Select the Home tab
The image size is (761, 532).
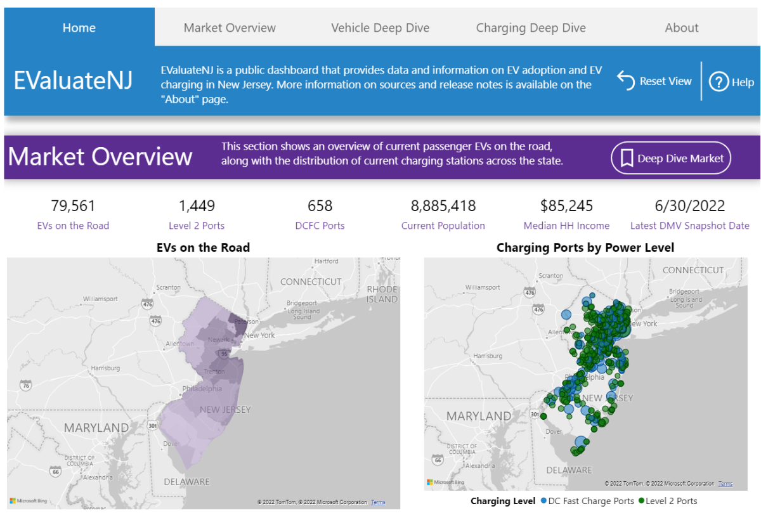click(79, 28)
